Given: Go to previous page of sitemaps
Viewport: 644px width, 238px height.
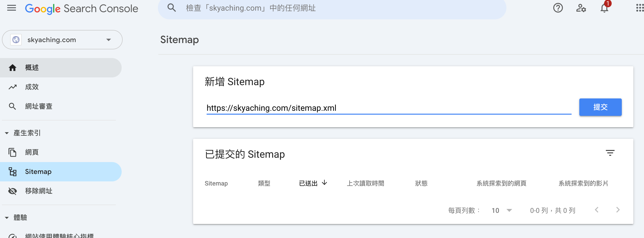Looking at the screenshot, I should [x=596, y=210].
